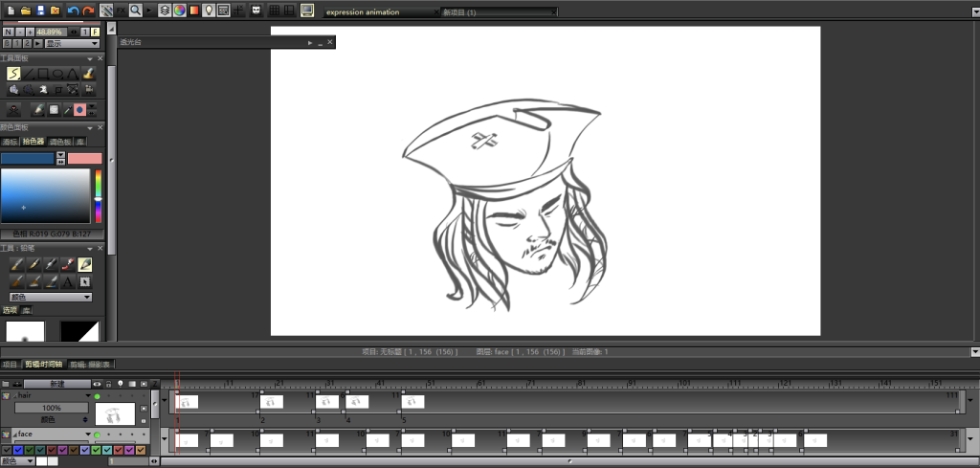Click the mask face icon in toolbar
The height and width of the screenshot is (468, 980).
tap(256, 10)
